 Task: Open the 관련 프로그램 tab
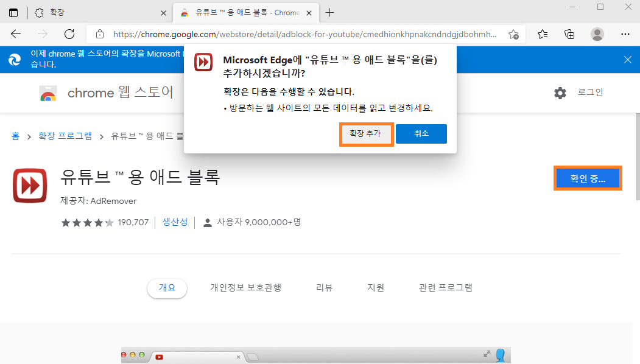(445, 288)
